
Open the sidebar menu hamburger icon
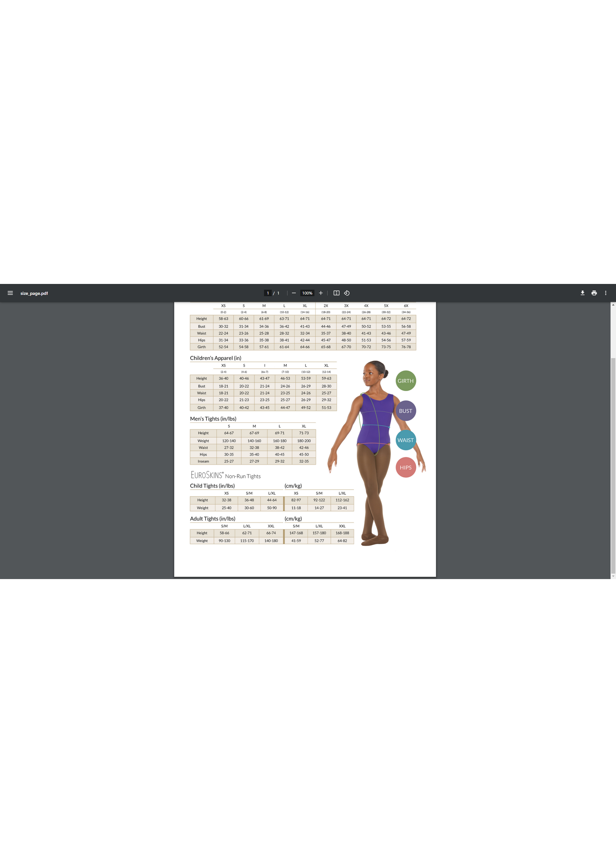(x=10, y=293)
